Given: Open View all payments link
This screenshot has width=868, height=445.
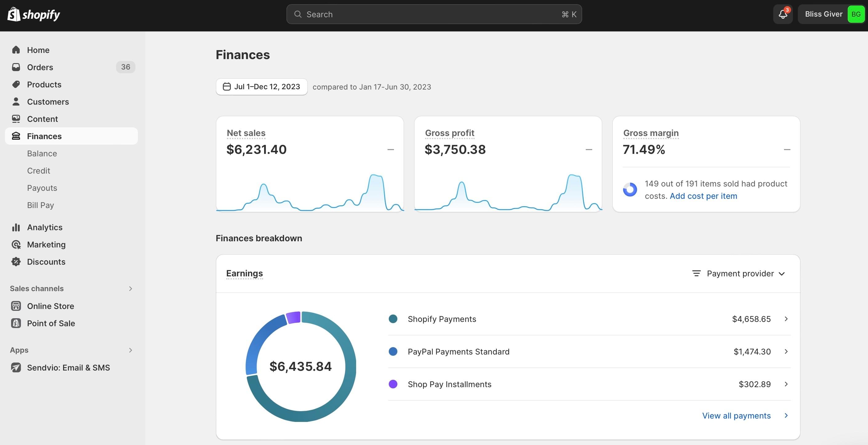Looking at the screenshot, I should 736,416.
